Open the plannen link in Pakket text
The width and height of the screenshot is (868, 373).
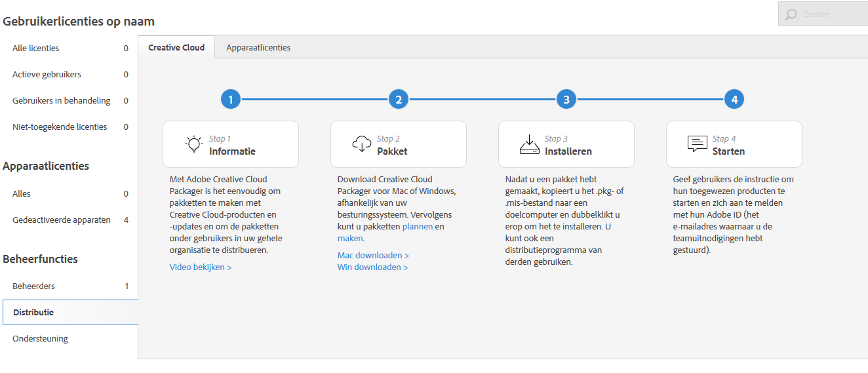(417, 226)
